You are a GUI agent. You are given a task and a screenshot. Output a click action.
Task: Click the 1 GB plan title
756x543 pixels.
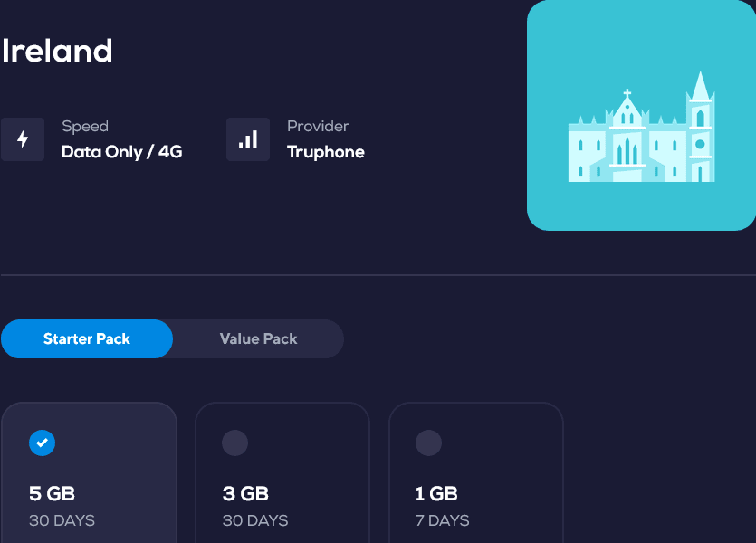[436, 494]
